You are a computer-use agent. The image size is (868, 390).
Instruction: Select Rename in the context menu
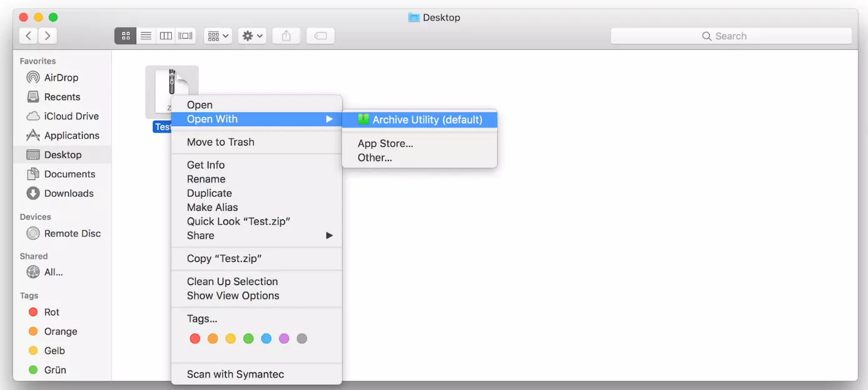256,179
